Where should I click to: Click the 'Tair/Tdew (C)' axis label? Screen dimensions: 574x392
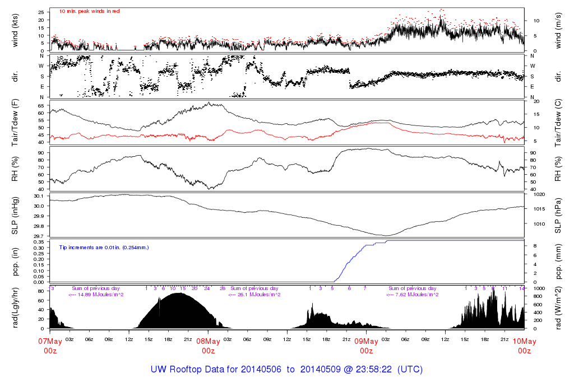click(x=558, y=123)
